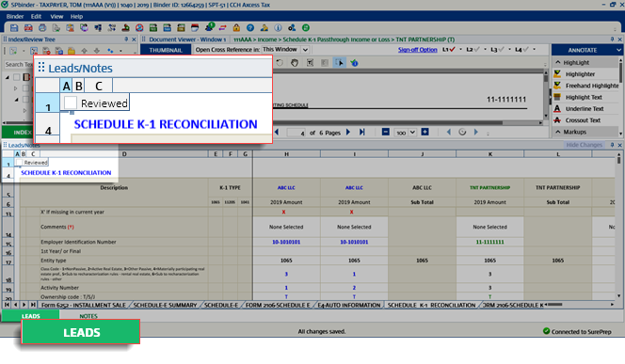Zoom in with the plus button
The image size is (625, 364).
click(425, 133)
